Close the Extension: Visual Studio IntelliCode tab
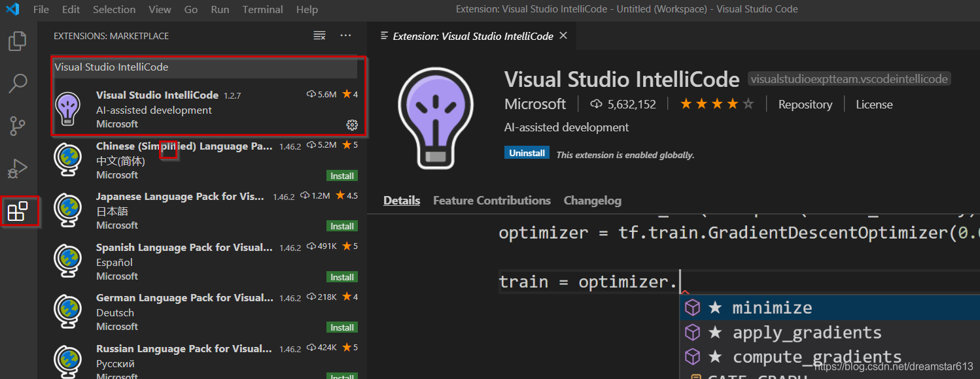 click(x=564, y=35)
